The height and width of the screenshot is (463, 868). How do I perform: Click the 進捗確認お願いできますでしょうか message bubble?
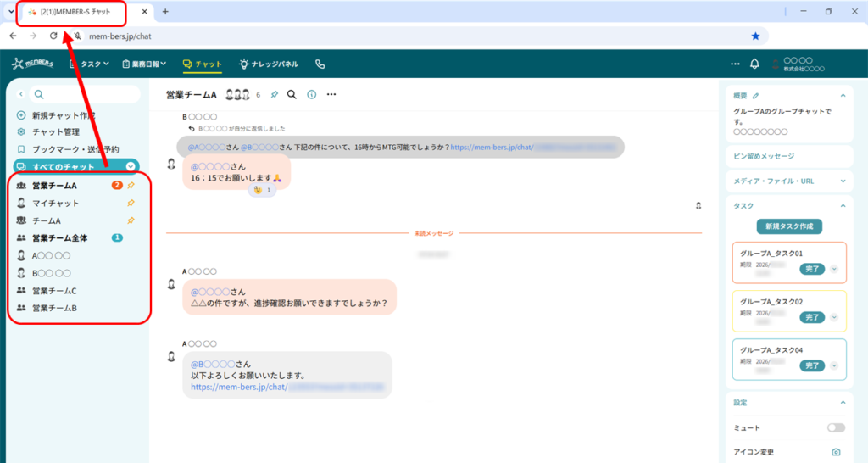tap(290, 298)
